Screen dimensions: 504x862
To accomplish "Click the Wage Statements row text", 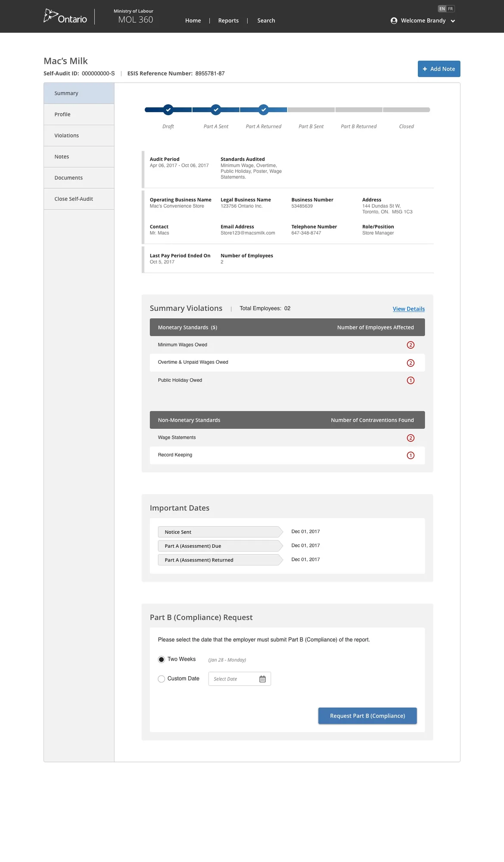I will [x=177, y=437].
